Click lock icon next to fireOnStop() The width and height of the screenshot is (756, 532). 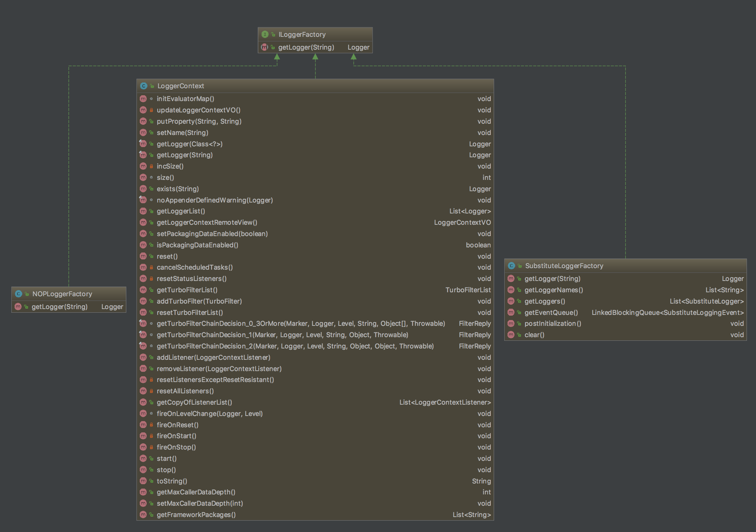(x=151, y=447)
